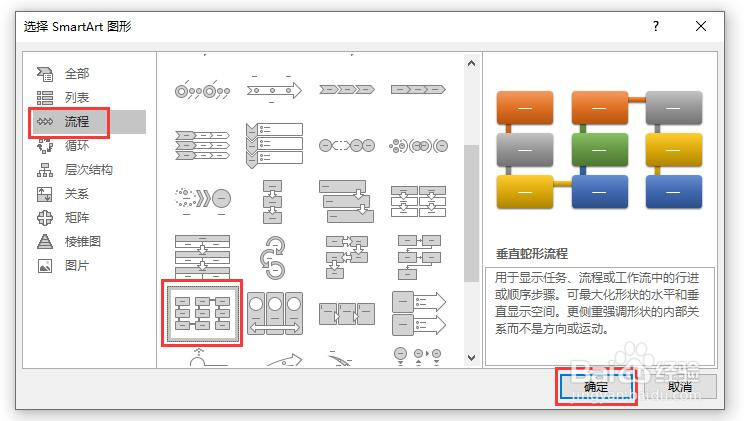Select the 层次结构 (Hierarchy) category

[x=88, y=169]
